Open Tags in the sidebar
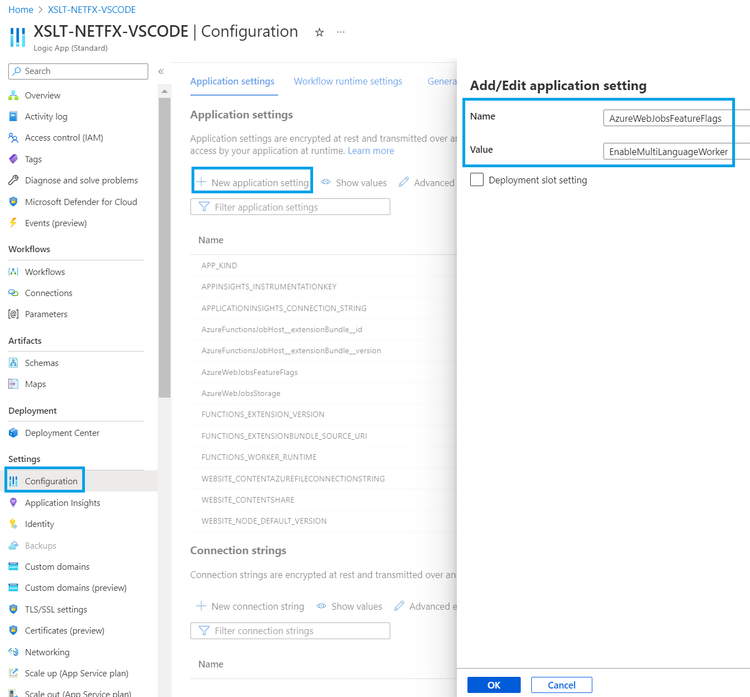 pyautogui.click(x=33, y=159)
